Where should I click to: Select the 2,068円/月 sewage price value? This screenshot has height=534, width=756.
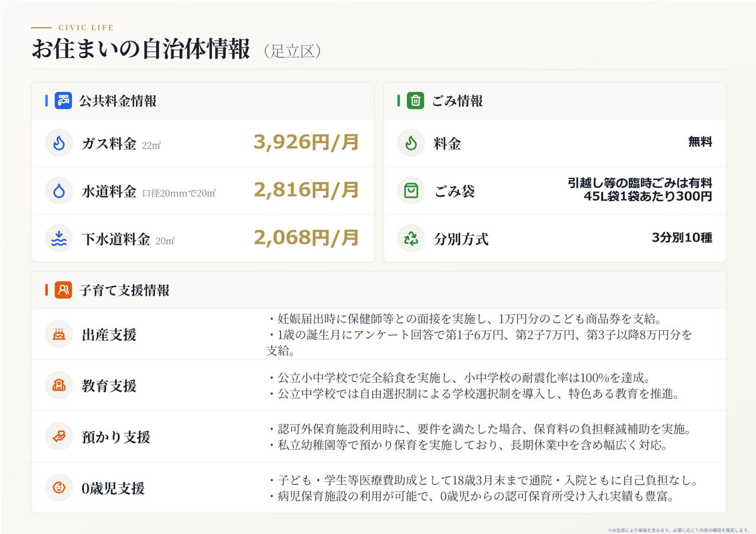(x=307, y=238)
